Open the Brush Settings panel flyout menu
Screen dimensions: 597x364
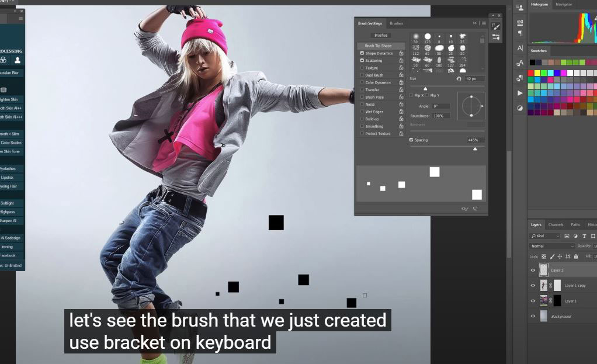click(x=484, y=23)
